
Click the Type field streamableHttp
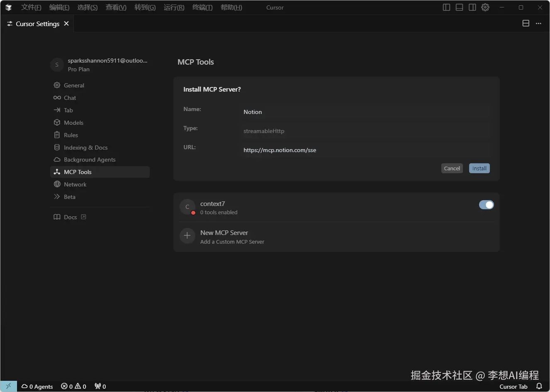(365, 131)
